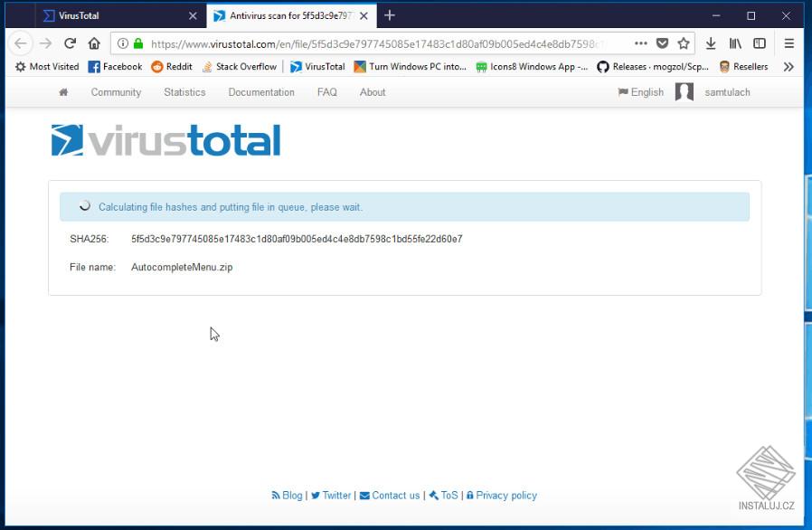The image size is (812, 530).
Task: Expand overflow bookmarks with the double chevron
Action: [788, 66]
